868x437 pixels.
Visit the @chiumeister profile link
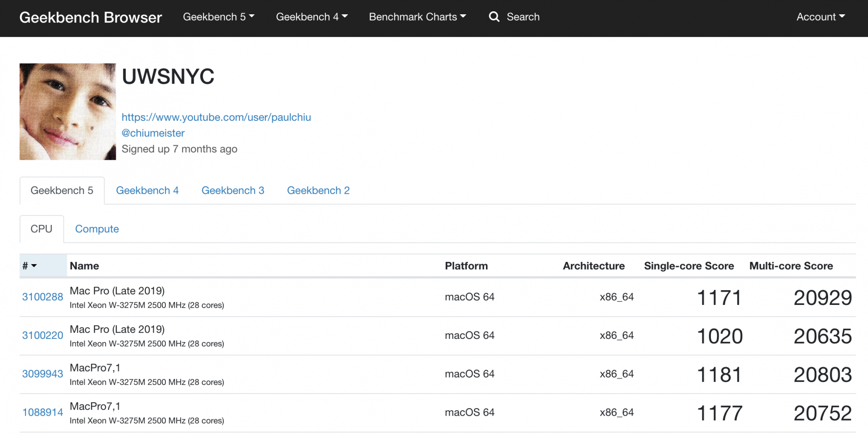tap(153, 133)
